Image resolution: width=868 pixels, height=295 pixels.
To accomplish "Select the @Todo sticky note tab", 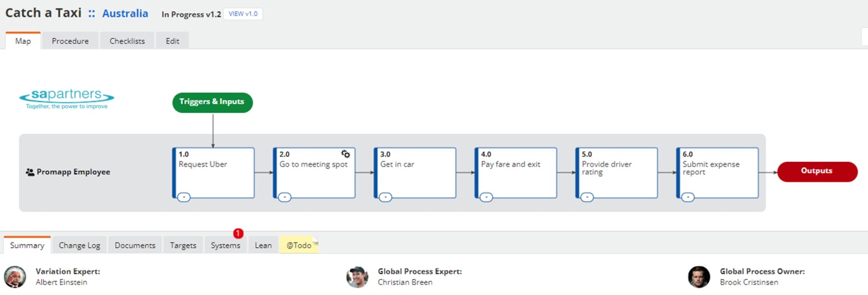I will 298,245.
